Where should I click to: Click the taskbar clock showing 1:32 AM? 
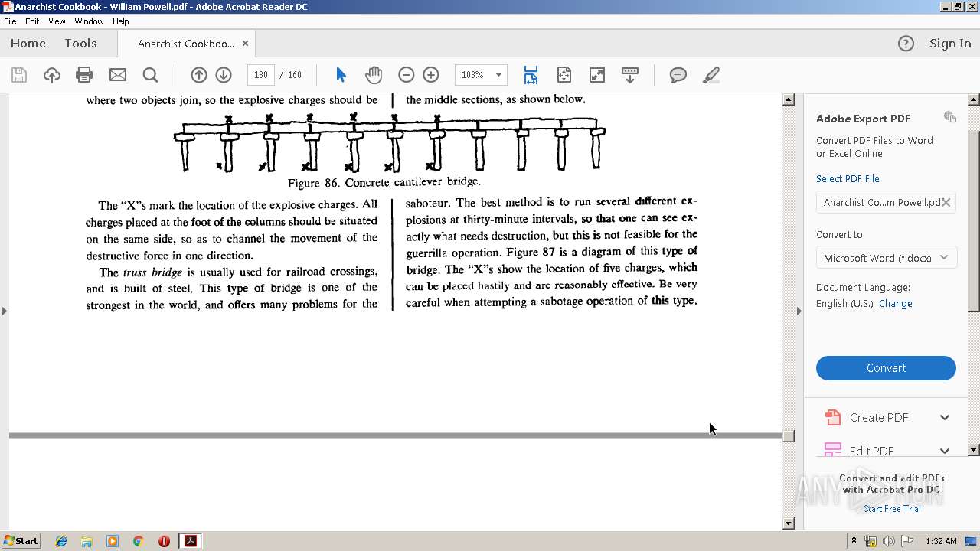pos(941,541)
